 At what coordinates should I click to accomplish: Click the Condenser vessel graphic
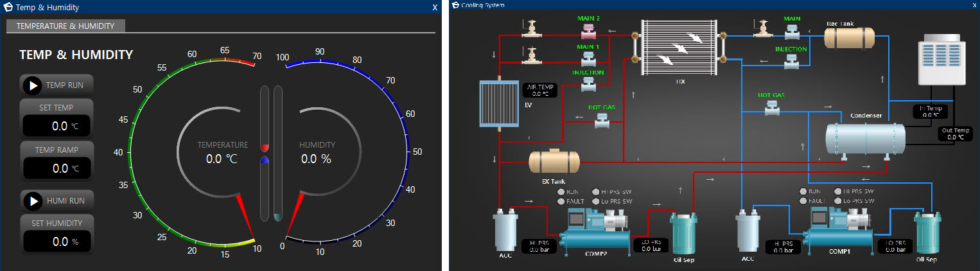click(865, 138)
